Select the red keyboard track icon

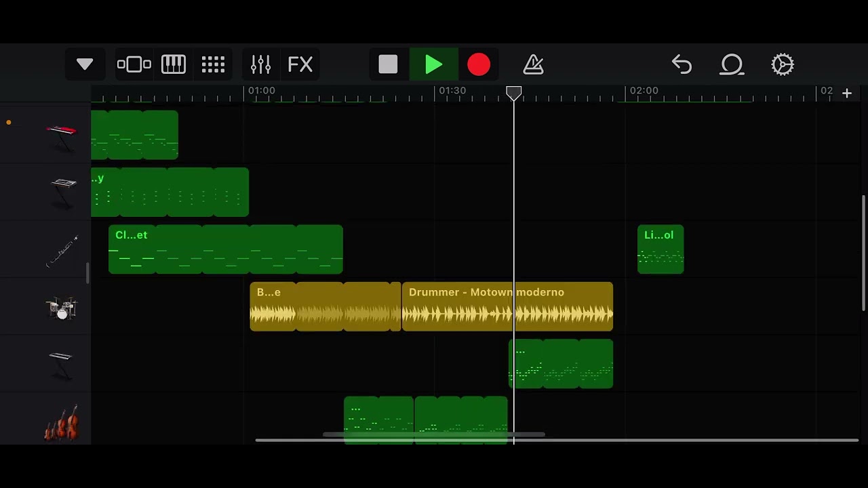[x=62, y=138]
